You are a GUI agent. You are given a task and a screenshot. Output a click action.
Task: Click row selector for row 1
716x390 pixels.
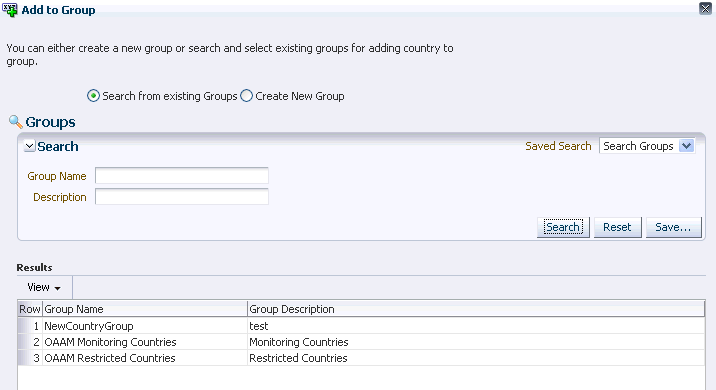(x=30, y=326)
